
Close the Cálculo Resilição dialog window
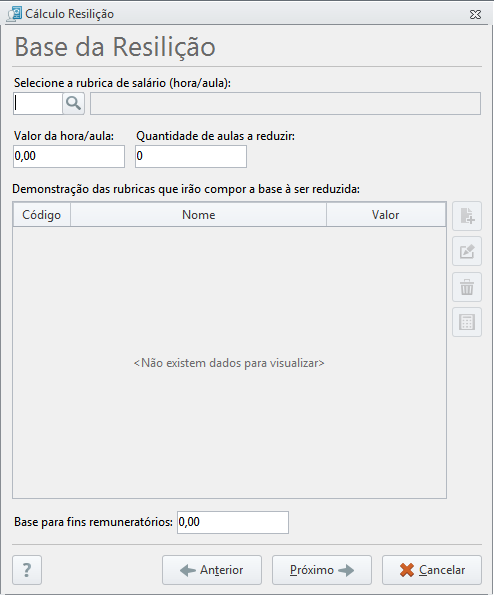(475, 14)
